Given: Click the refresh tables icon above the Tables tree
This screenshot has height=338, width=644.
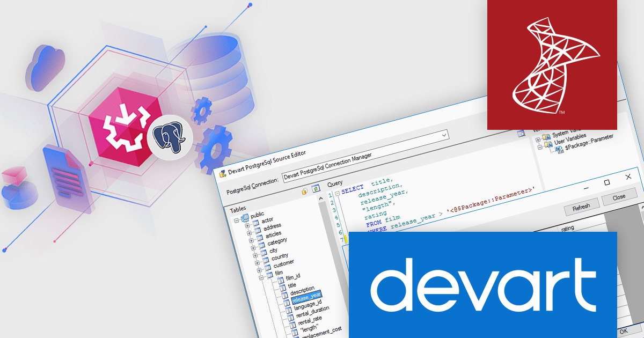Looking at the screenshot, I should (x=316, y=188).
